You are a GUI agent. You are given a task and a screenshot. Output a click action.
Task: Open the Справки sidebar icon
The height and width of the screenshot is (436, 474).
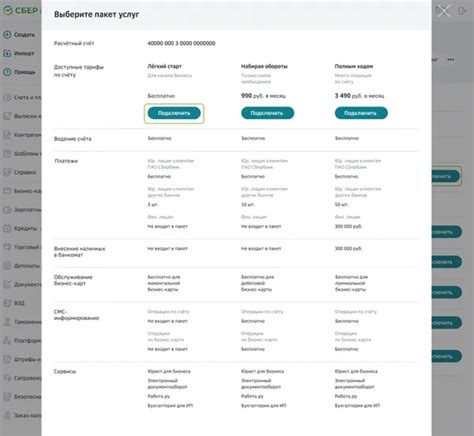(7, 172)
